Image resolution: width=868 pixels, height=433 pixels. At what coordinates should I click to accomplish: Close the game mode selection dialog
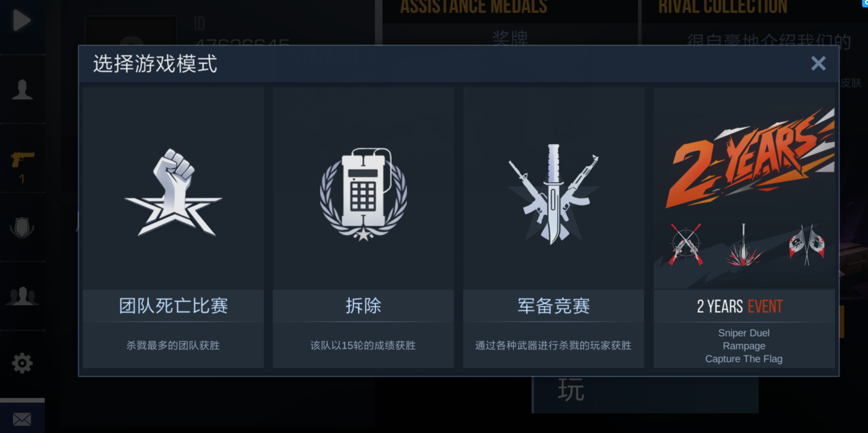point(818,63)
